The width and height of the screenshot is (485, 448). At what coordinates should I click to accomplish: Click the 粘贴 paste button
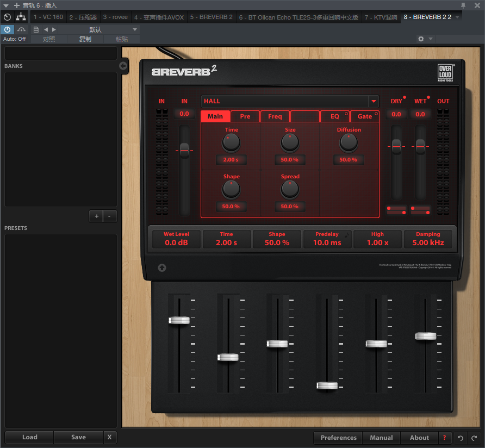[x=122, y=39]
